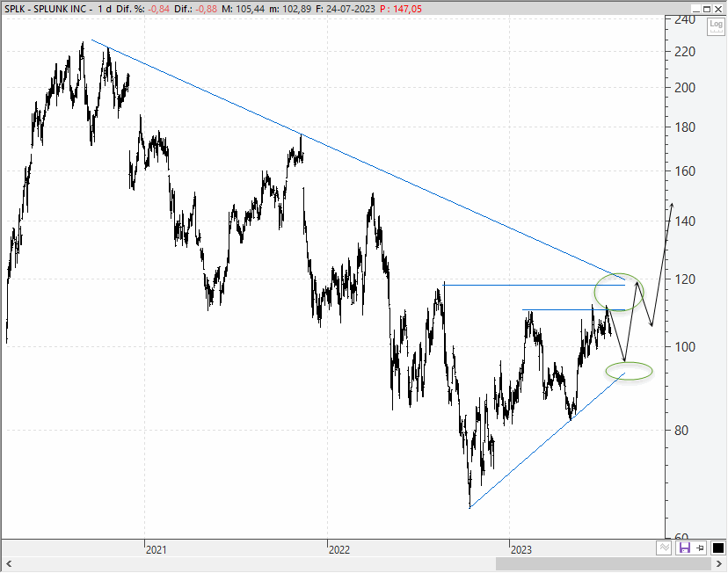Click the 140 price axis label
This screenshot has height=573, width=728.
point(685,221)
